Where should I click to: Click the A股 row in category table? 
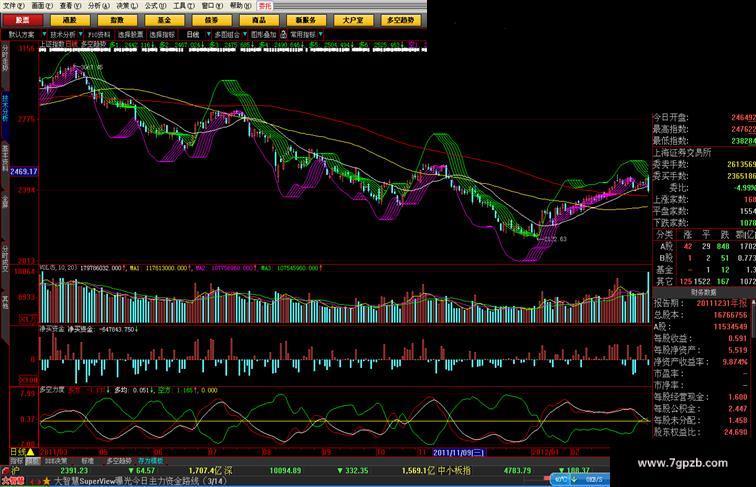(704, 246)
